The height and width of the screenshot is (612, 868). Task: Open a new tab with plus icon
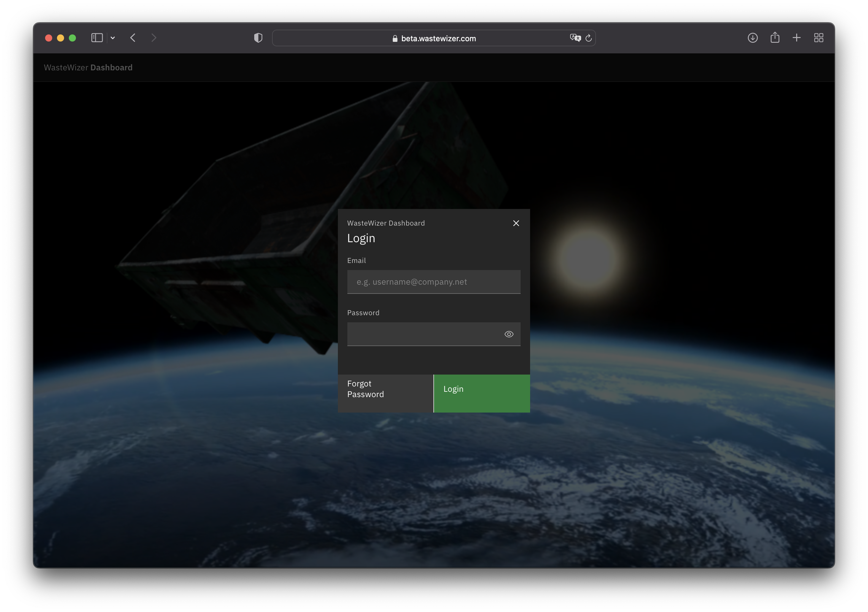click(x=797, y=38)
